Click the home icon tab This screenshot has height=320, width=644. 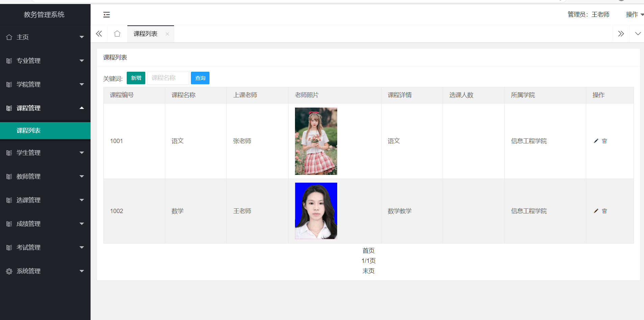tap(117, 34)
